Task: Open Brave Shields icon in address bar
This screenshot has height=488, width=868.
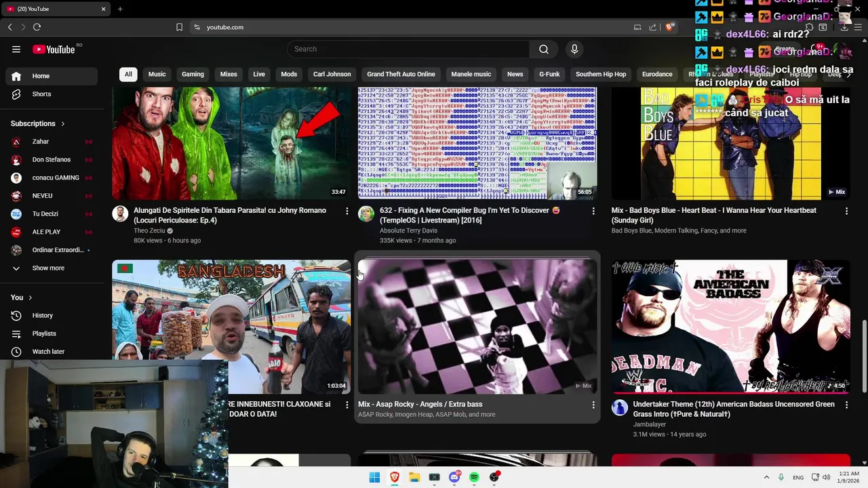Action: click(669, 27)
